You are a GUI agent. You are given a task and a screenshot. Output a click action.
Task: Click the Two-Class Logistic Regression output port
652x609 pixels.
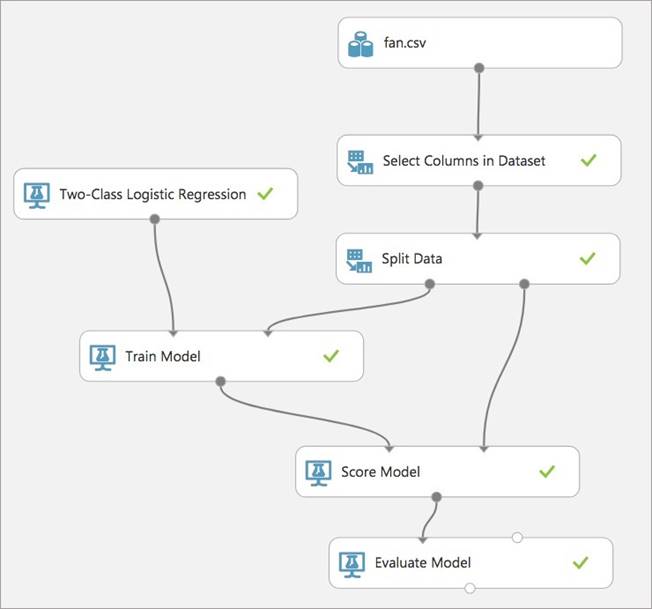pos(155,219)
